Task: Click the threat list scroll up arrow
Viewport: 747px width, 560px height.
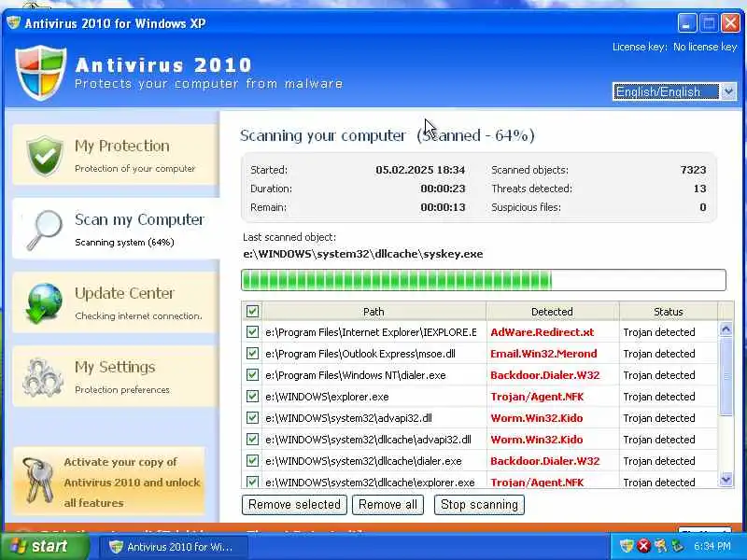Action: coord(726,329)
